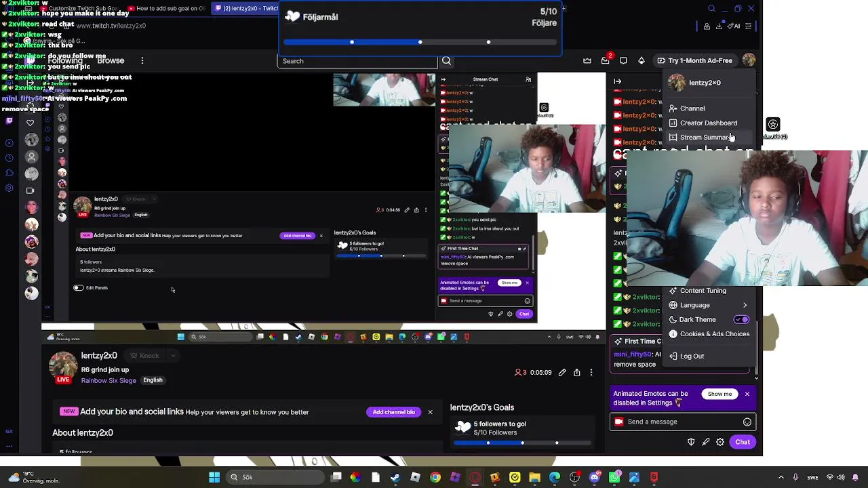Click profile avatar beside Try 1-Month Ad-Free
This screenshot has height=488, width=868.
[x=749, y=61]
